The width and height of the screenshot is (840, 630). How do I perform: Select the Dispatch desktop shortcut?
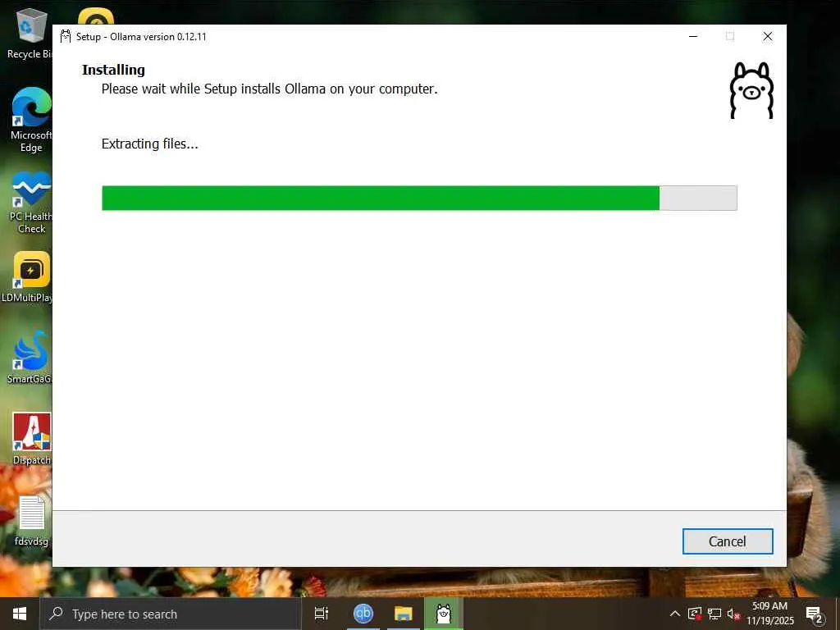[x=31, y=439]
